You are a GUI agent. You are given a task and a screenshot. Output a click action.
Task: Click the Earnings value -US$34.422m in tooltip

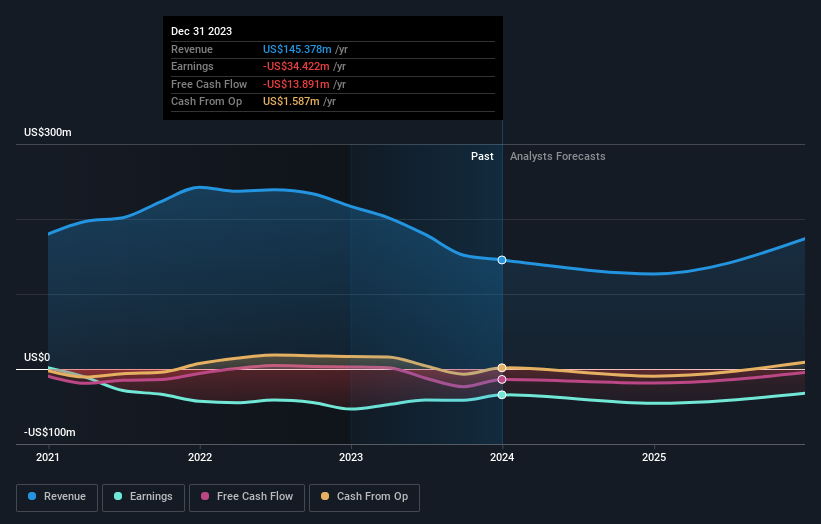tap(296, 66)
